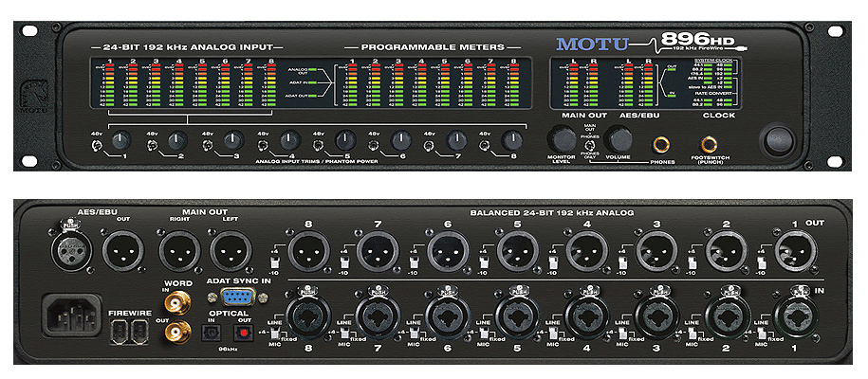Switch on 48v phantom power for input 8
The height and width of the screenshot is (379, 868).
click(x=486, y=146)
